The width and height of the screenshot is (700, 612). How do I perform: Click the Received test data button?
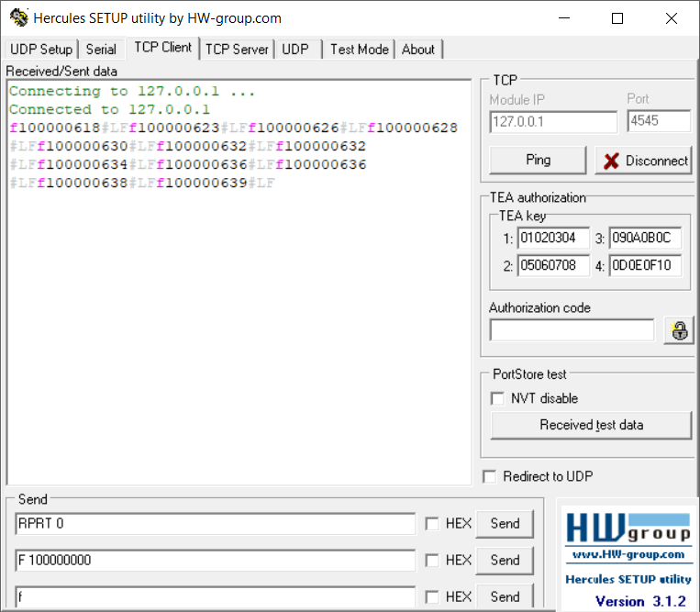click(591, 425)
